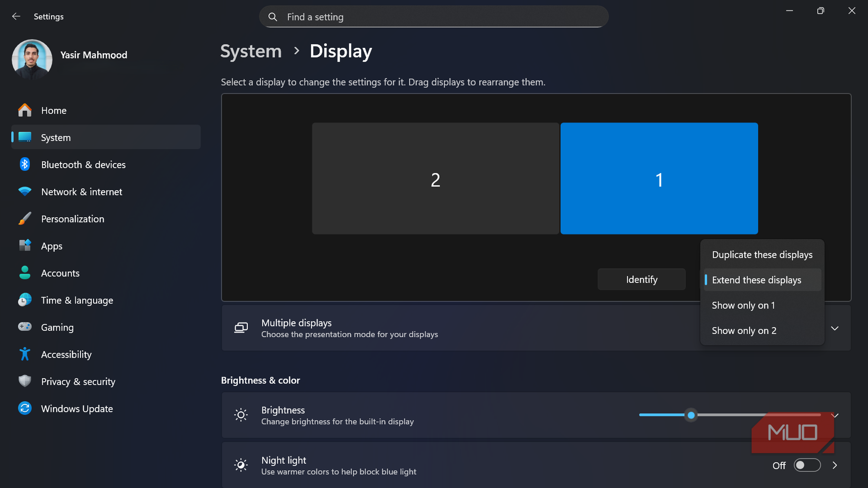Go to the Home section
The image size is (868, 488).
[x=53, y=110]
